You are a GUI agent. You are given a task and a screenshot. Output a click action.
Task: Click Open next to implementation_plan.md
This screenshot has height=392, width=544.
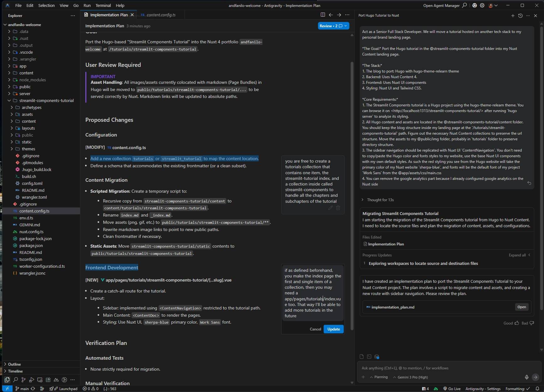pyautogui.click(x=521, y=307)
